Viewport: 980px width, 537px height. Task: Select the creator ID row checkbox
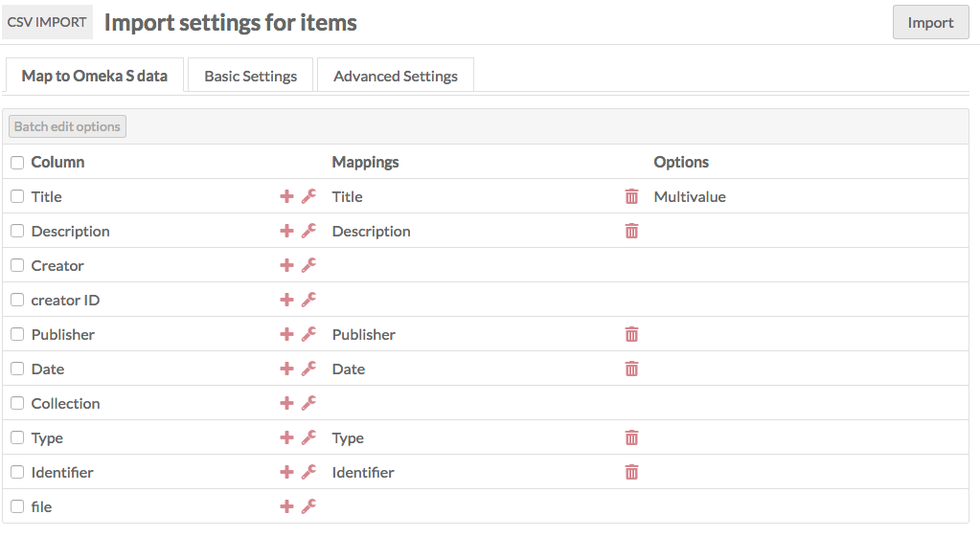tap(17, 300)
